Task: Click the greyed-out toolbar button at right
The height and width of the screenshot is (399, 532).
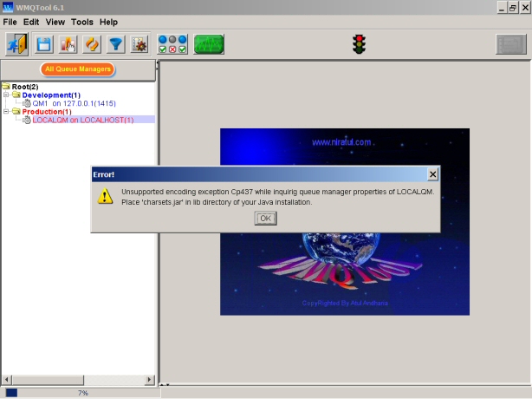Action: point(511,44)
